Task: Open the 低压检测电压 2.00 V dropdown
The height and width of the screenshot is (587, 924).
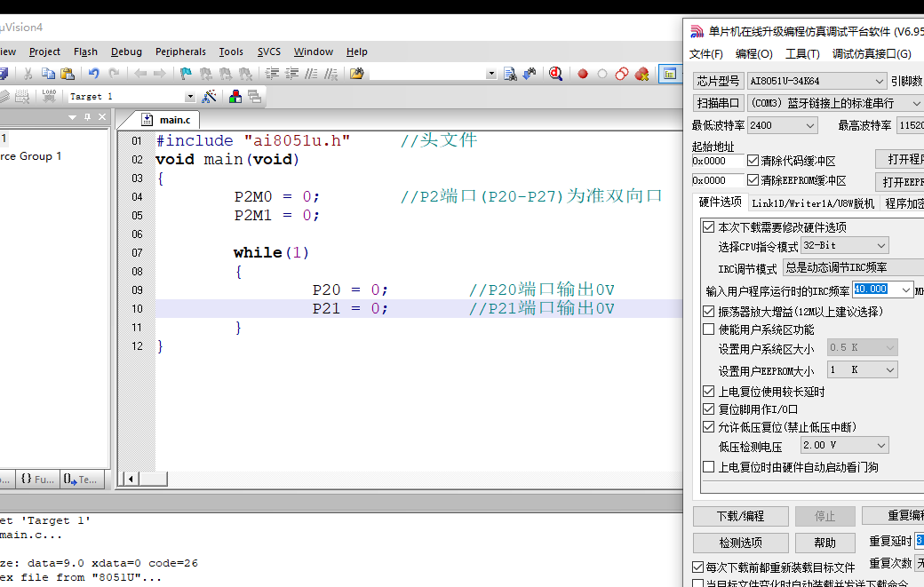Action: click(843, 446)
